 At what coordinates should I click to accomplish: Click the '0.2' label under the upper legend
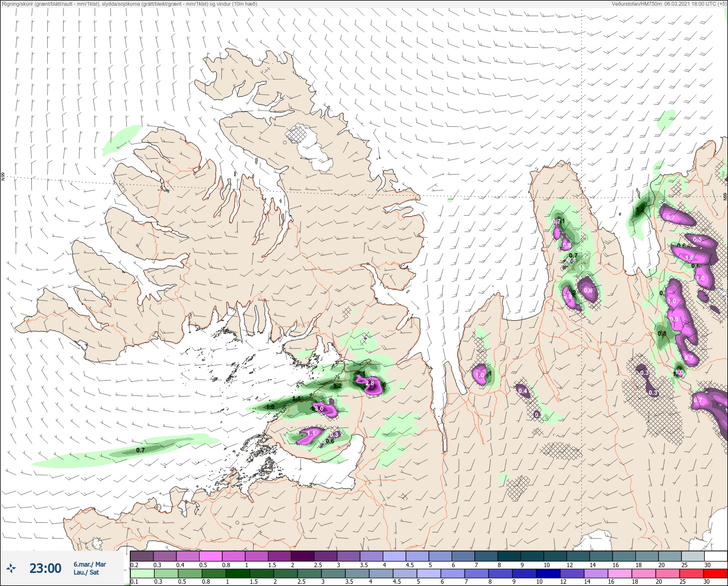pyautogui.click(x=134, y=564)
